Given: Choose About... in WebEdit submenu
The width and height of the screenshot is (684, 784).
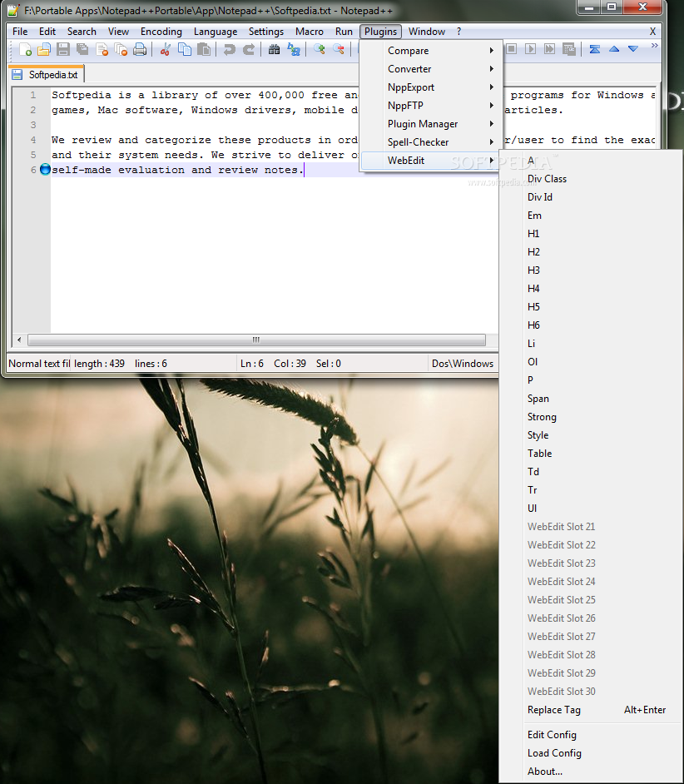Looking at the screenshot, I should click(x=591, y=772).
